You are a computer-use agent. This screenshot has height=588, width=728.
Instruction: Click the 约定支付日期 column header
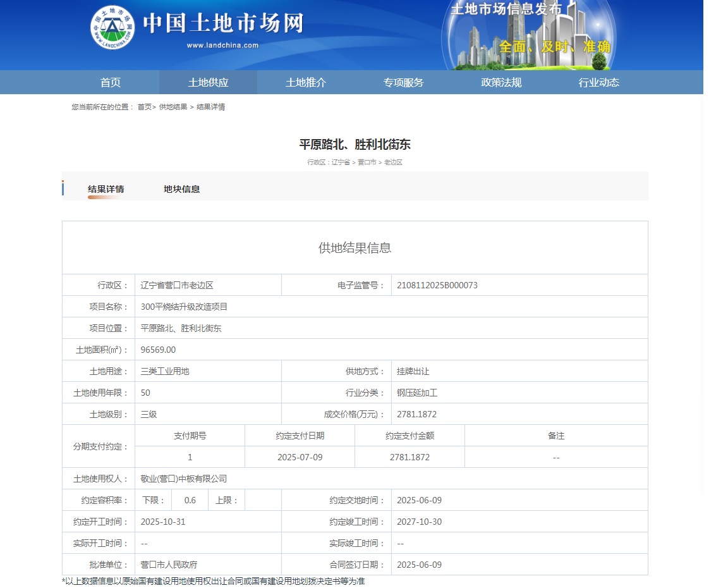tap(300, 436)
